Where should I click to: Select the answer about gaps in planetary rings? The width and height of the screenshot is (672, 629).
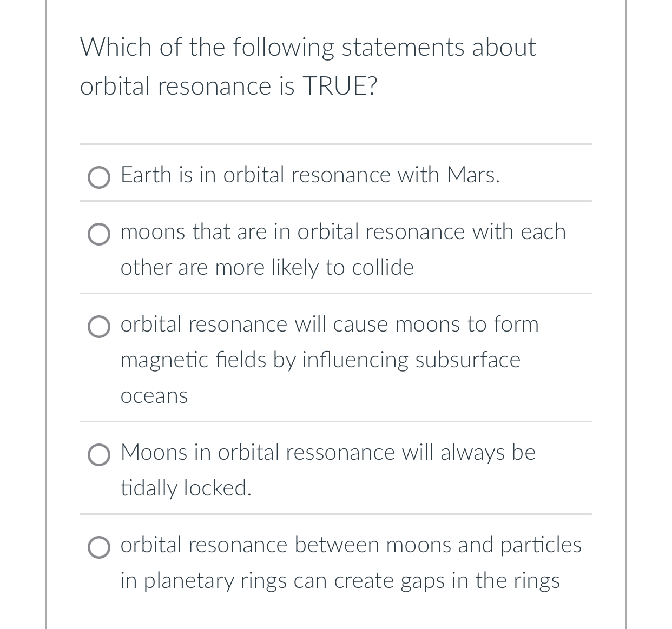(x=99, y=548)
